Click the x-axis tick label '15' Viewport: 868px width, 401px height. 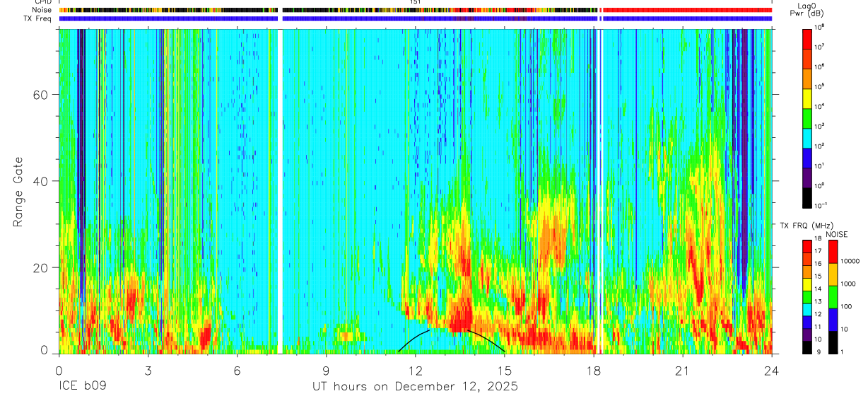(504, 371)
